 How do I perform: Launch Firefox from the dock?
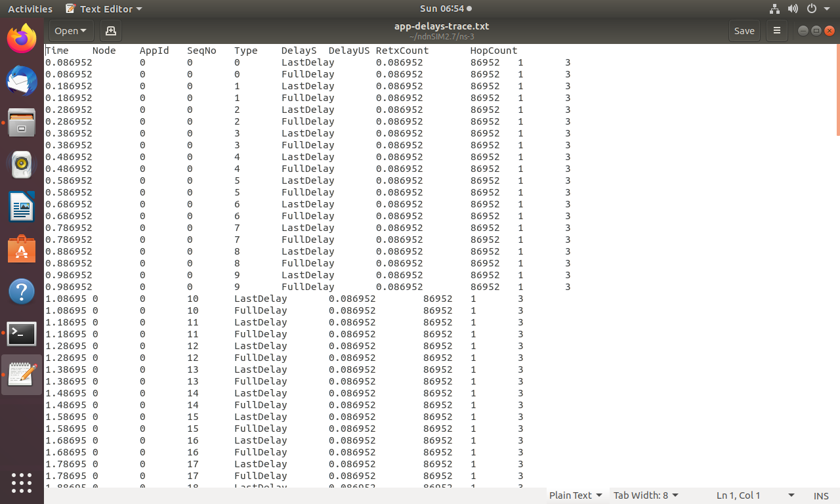coord(22,39)
